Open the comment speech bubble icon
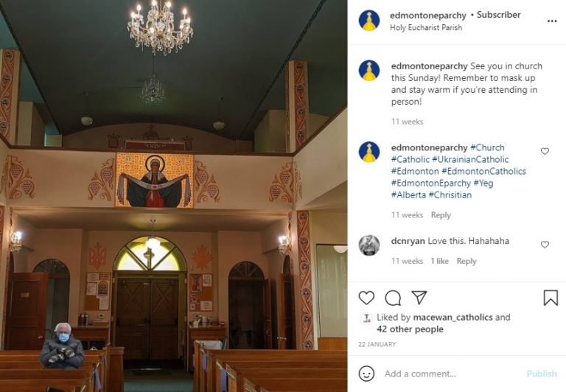566x392 pixels. 393,298
